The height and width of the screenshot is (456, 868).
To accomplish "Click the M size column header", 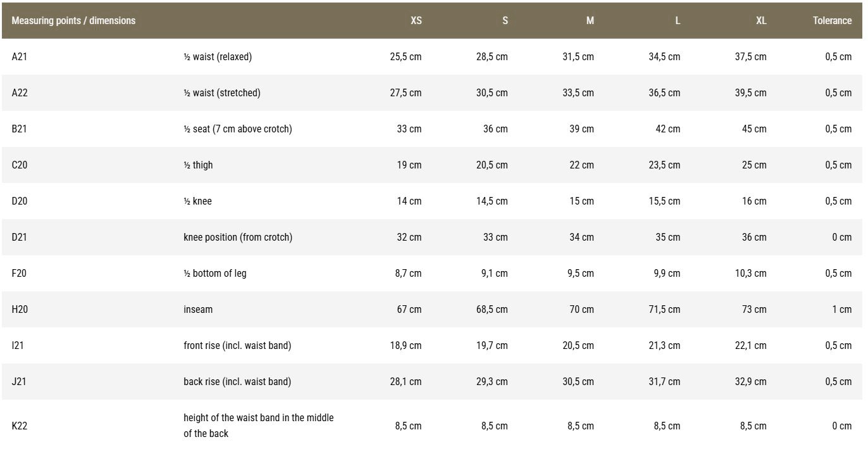I will tap(590, 20).
